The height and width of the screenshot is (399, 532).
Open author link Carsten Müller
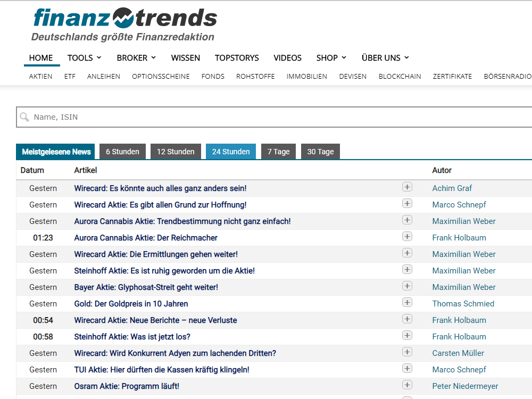pos(458,353)
